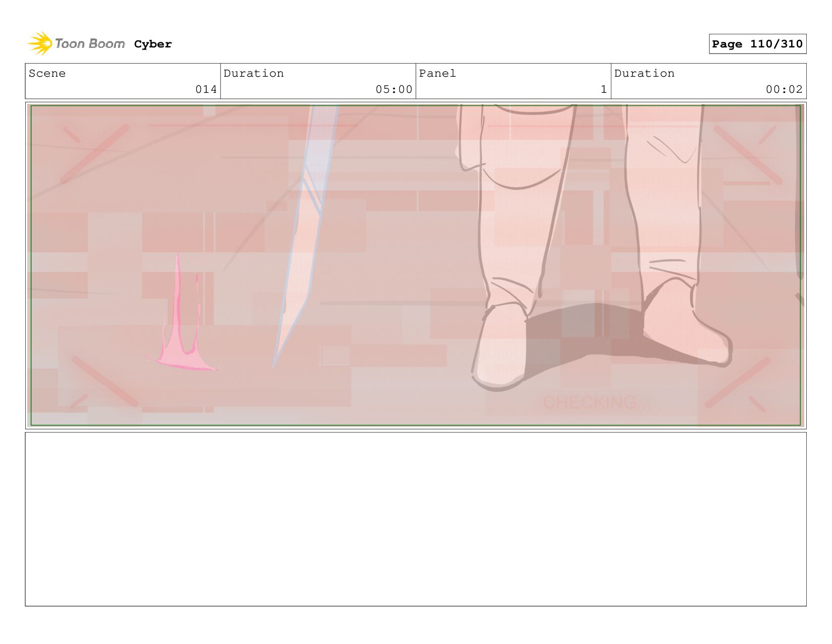Viewport: 832px width, 644px height.
Task: Click the 'Panel' header label
Action: (437, 73)
